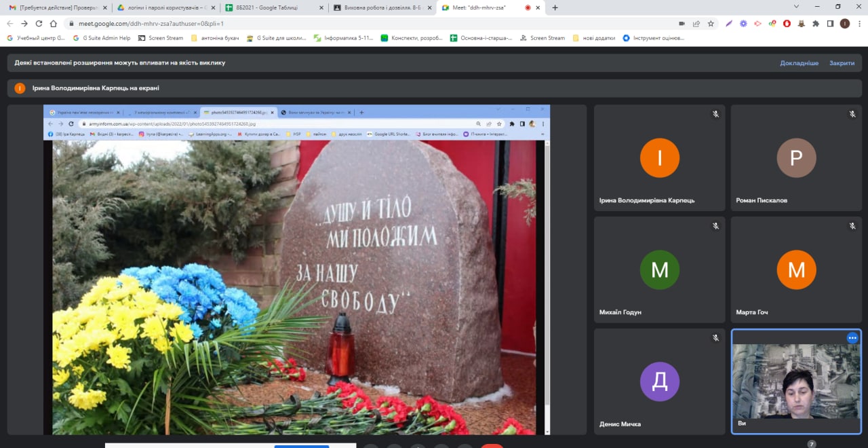Go forward one page
This screenshot has height=448, width=868.
coord(24,23)
